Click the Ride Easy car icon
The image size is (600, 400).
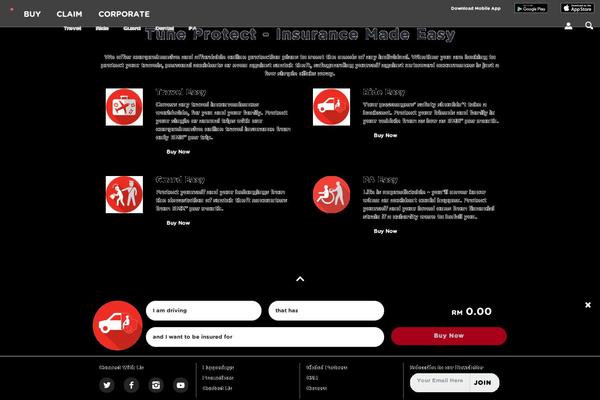331,107
